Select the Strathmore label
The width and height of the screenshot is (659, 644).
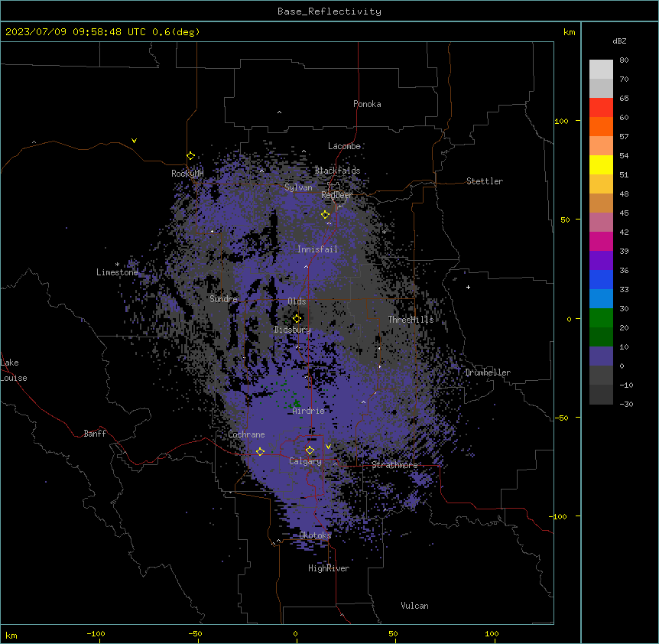[394, 465]
